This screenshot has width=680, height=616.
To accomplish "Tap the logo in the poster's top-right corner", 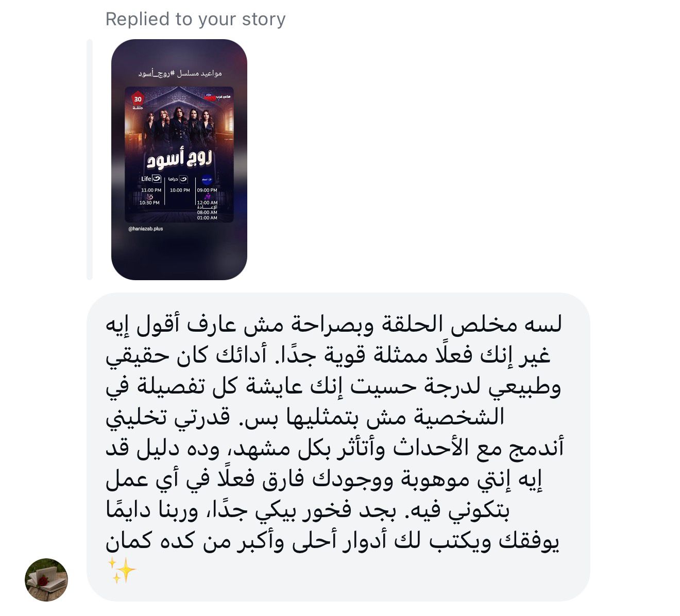I will (x=216, y=96).
